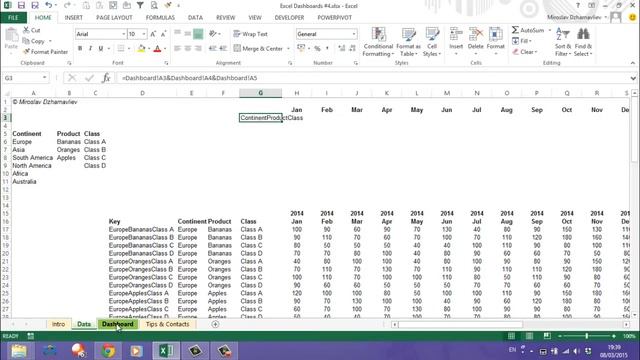Open the Tips & Contacts sheet tab

coord(167,324)
